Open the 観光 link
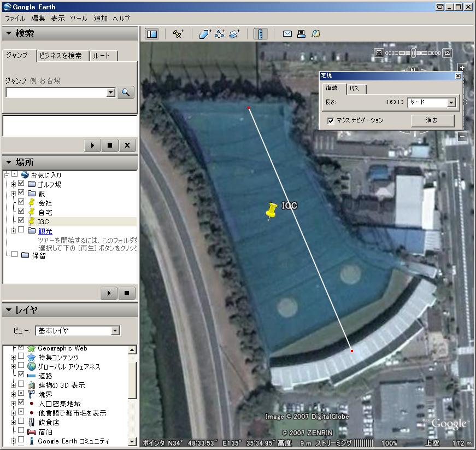Screen dimensions: 476x450 [x=45, y=231]
